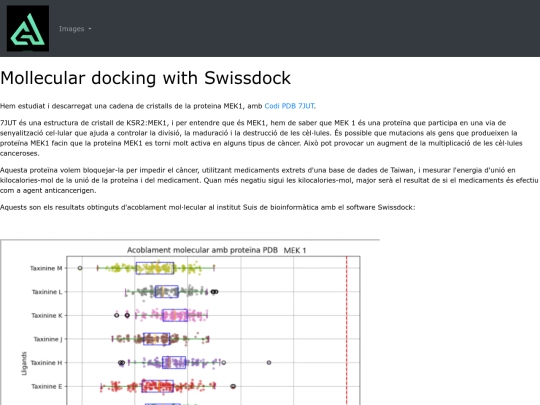
Task: Click the green A logo in navbar
Action: pos(28,29)
